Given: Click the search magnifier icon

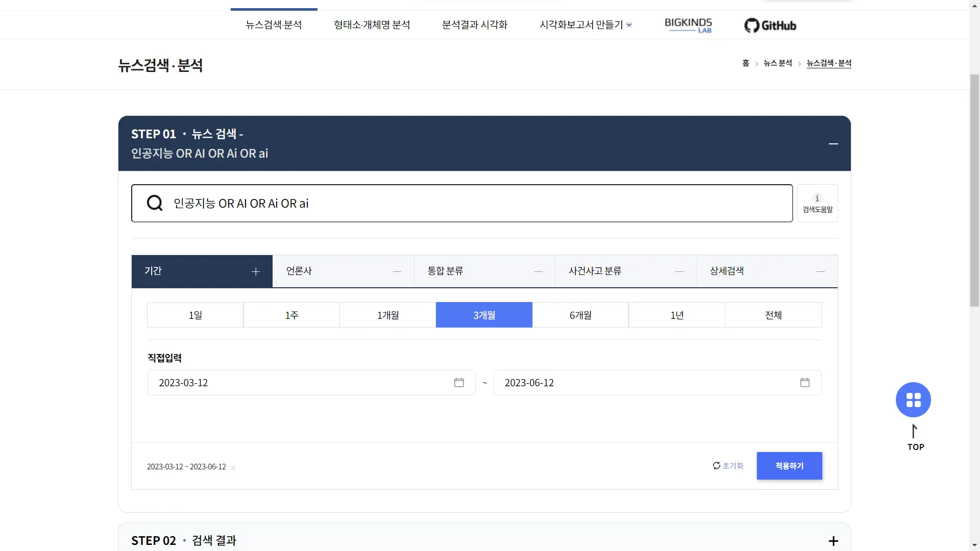Looking at the screenshot, I should [155, 203].
